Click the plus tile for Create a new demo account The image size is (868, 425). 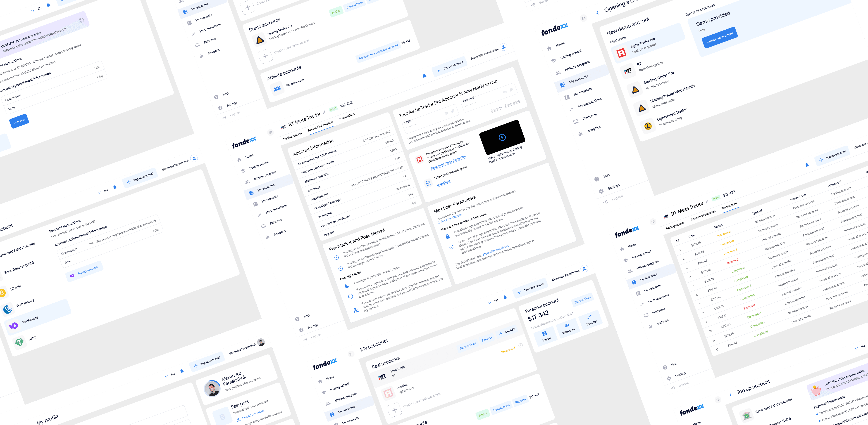coord(265,56)
